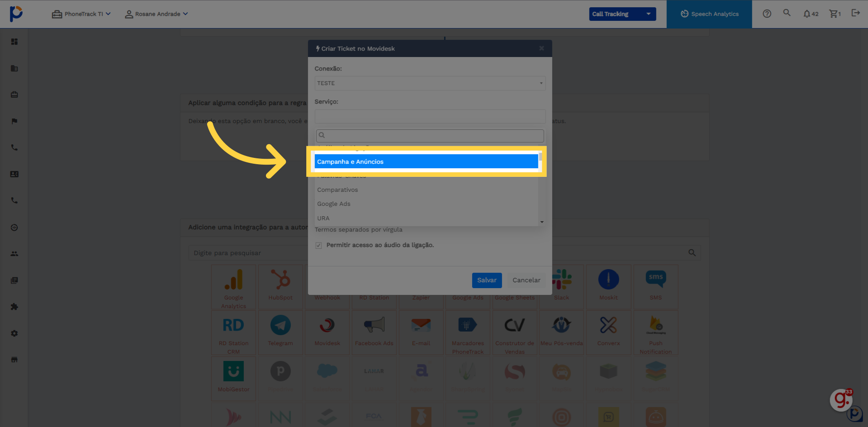The image size is (868, 427).
Task: Select URA option in list
Action: (x=426, y=218)
